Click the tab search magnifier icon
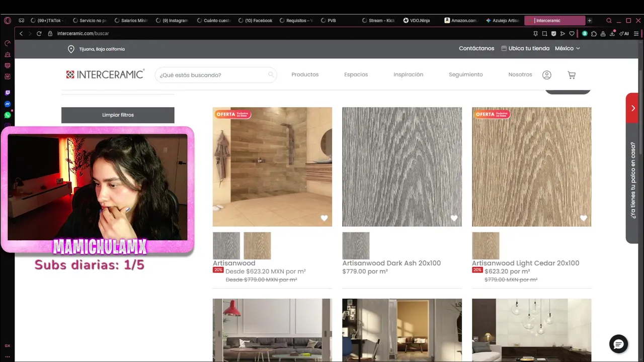Screen dimensions: 644x362 [x=609, y=21]
